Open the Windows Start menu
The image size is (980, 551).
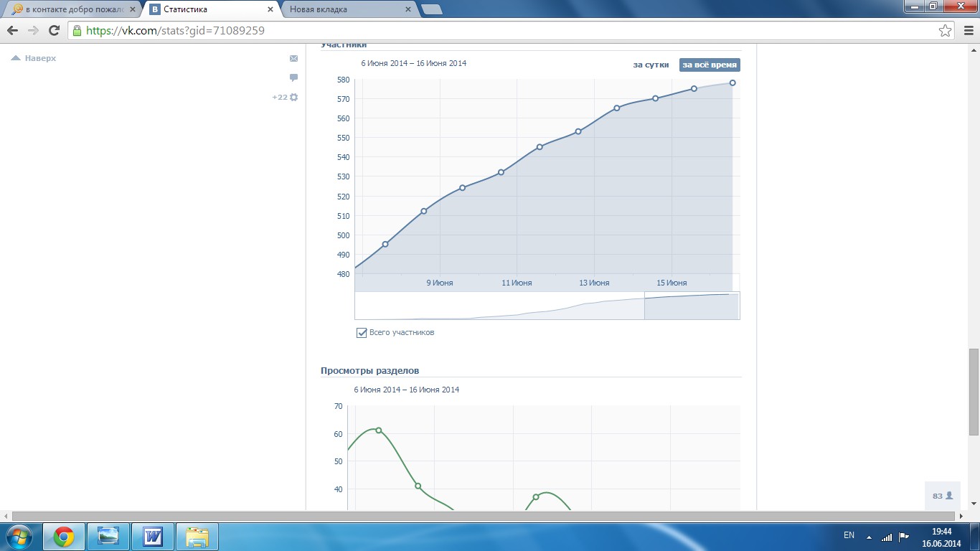[x=19, y=537]
